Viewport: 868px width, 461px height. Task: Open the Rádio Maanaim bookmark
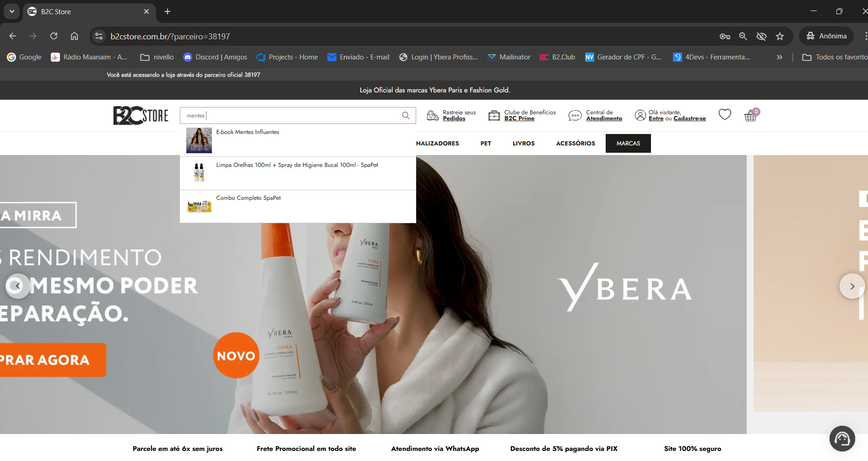click(x=89, y=57)
